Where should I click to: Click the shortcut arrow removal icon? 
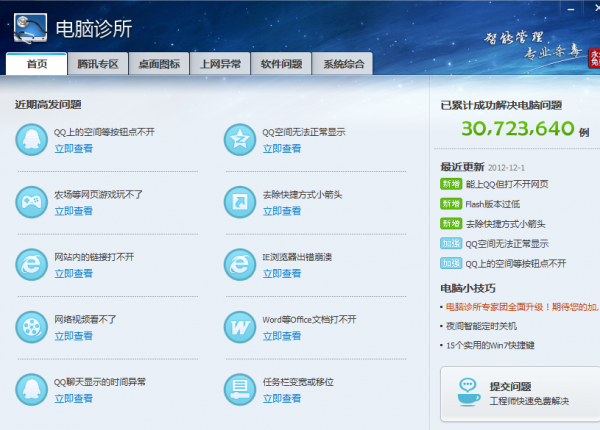coord(240,201)
